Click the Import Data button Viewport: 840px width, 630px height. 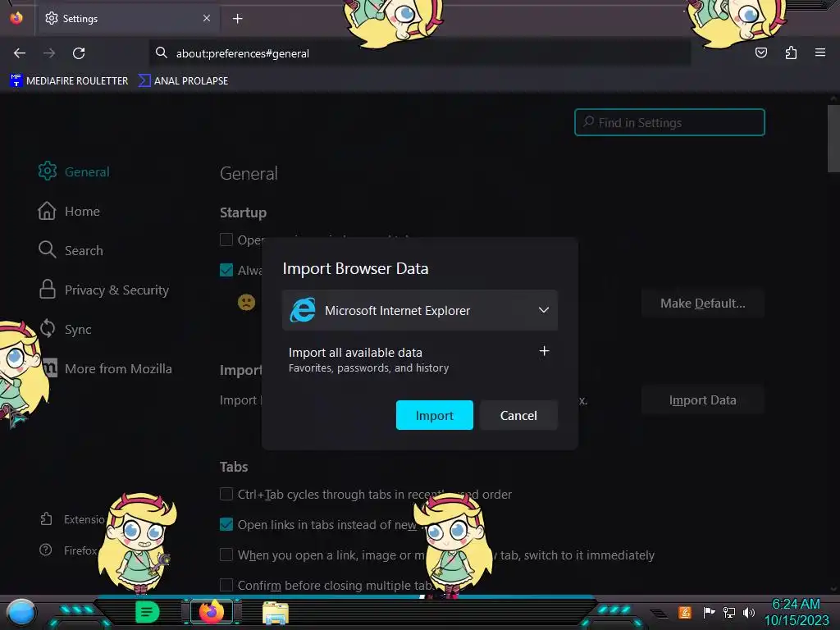tap(702, 400)
